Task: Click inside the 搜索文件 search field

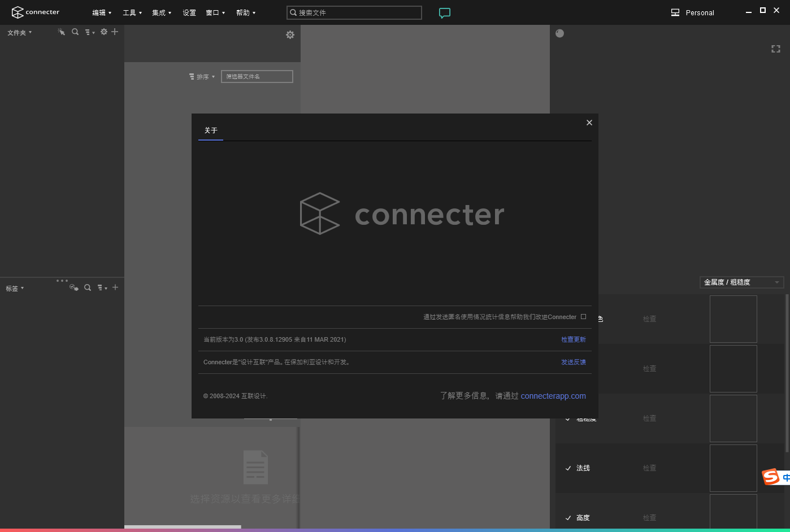Action: click(354, 12)
